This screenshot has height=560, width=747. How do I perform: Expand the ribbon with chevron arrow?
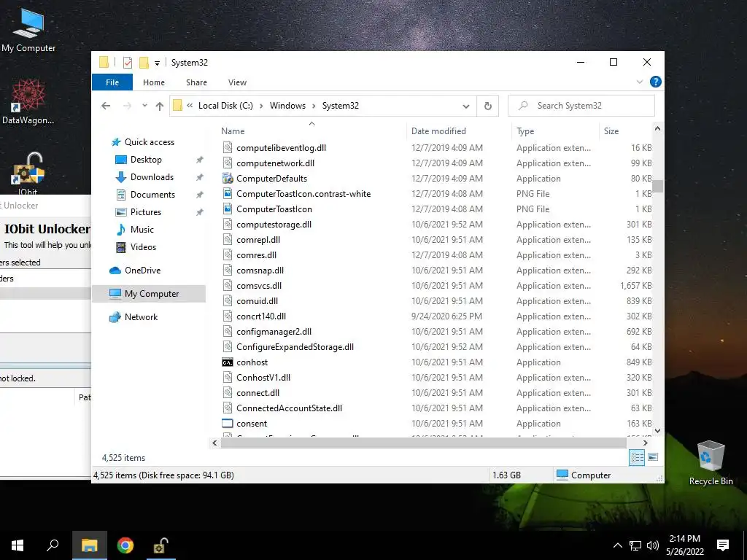click(639, 82)
